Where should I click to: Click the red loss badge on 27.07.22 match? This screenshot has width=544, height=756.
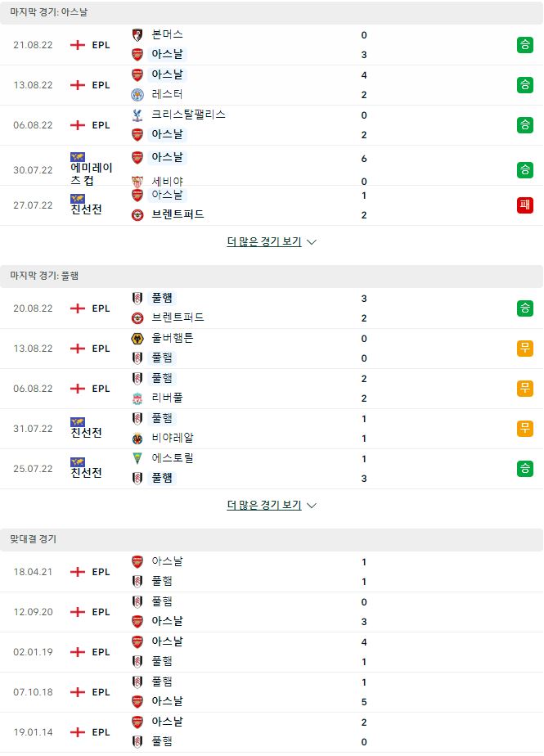tap(525, 205)
